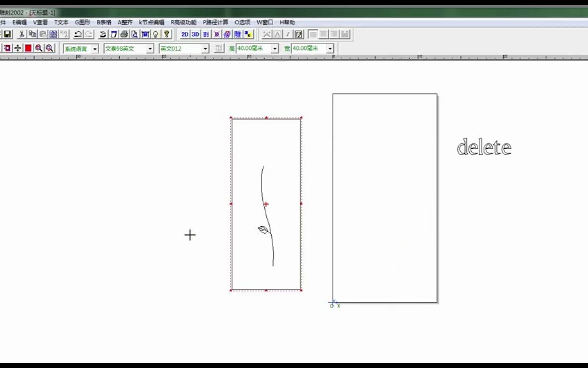Open the 系统语言 language dropdown
Image resolution: width=588 pixels, height=368 pixels.
coord(94,49)
